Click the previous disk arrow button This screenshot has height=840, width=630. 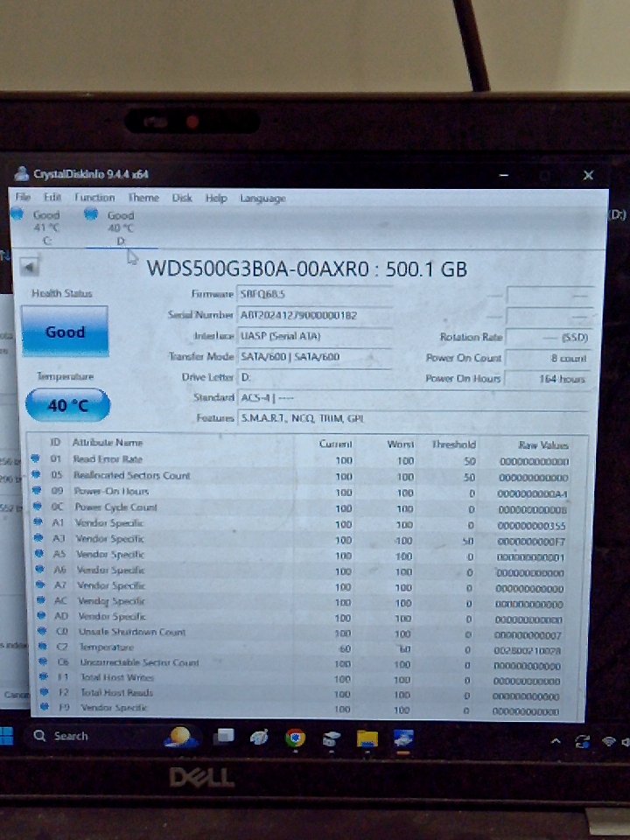pyautogui.click(x=30, y=267)
